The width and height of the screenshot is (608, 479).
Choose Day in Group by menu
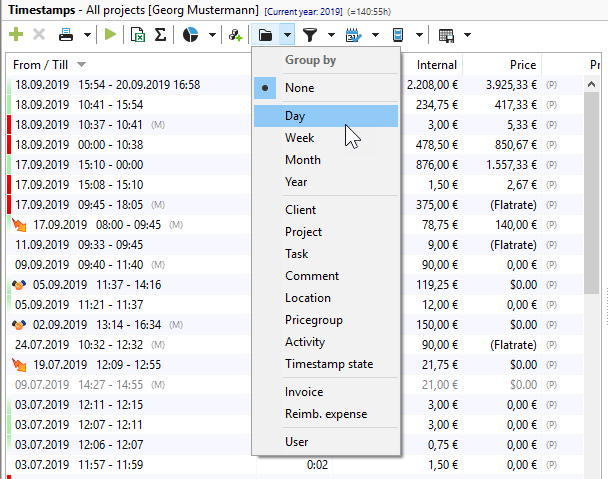(x=295, y=116)
